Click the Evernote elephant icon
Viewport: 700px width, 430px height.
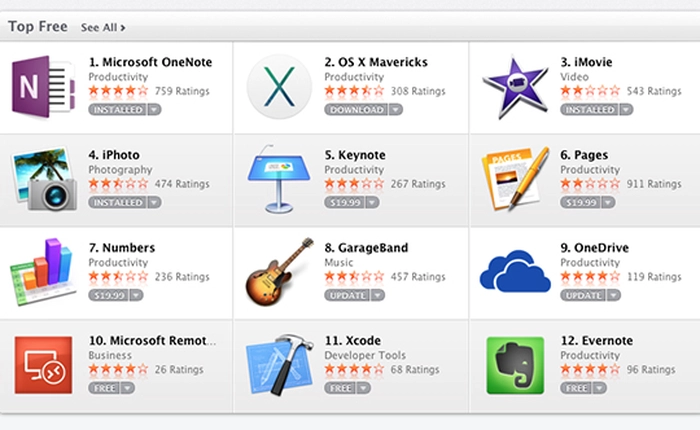(x=514, y=365)
